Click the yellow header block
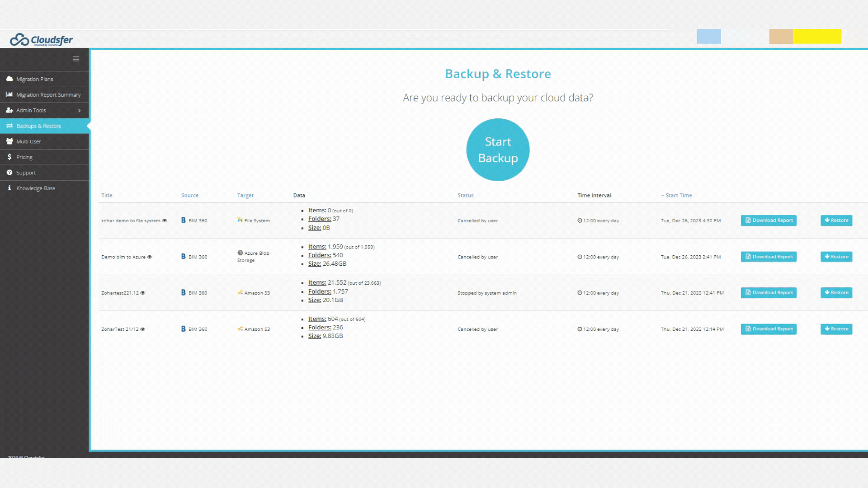This screenshot has height=488, width=868. click(817, 36)
